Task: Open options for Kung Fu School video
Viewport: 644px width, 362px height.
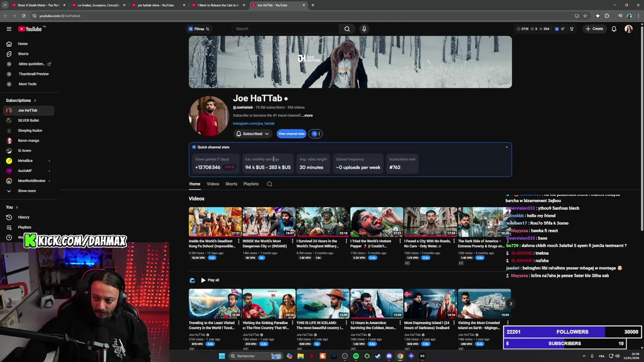Action: click(x=238, y=241)
